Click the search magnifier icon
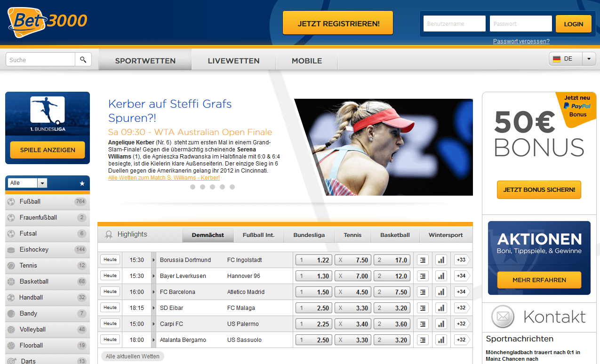Screen dimensions: 600x364 tap(83, 59)
